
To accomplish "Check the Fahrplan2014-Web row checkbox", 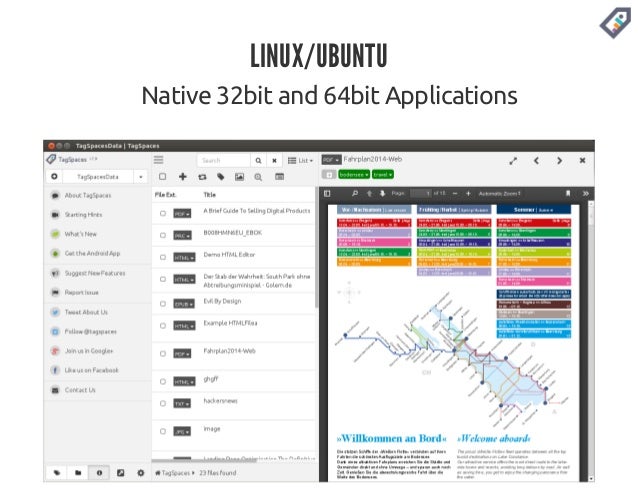I will [x=163, y=353].
